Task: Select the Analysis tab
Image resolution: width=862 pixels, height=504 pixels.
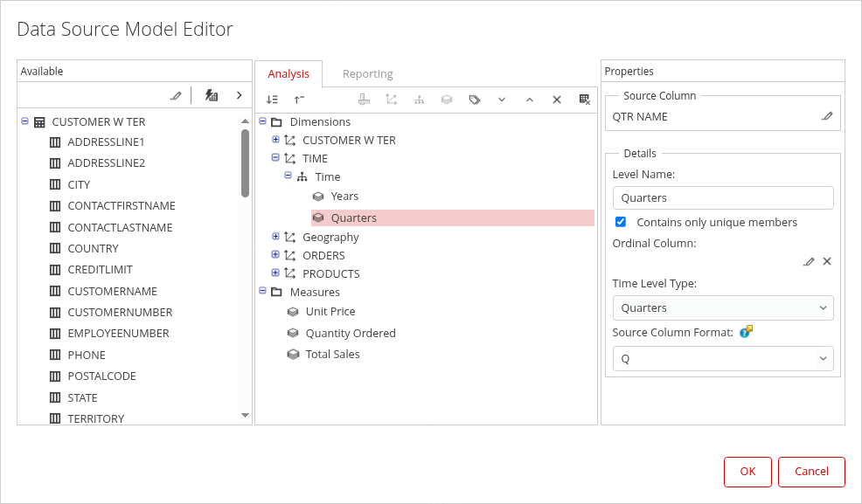Action: [288, 74]
